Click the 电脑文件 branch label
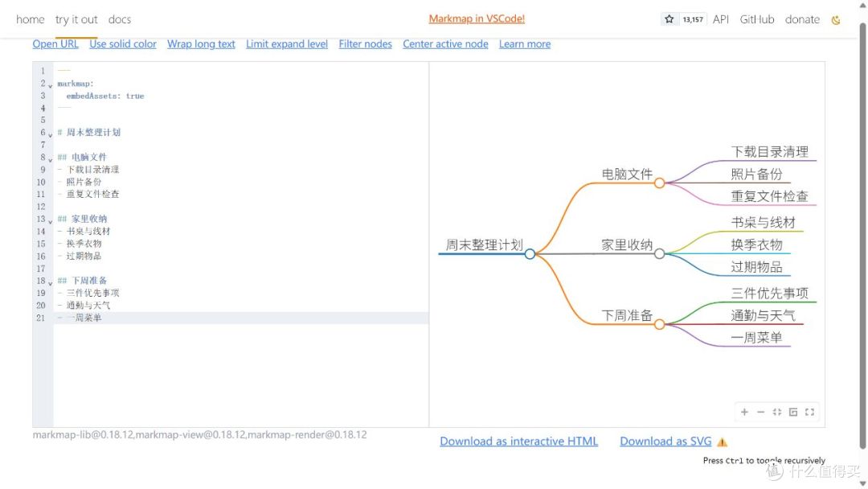 627,174
